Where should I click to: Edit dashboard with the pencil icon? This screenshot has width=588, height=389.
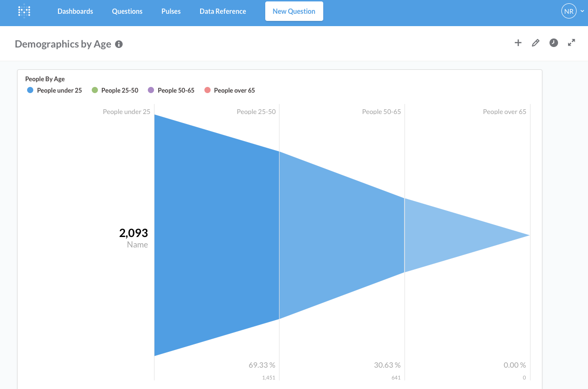[x=536, y=43]
